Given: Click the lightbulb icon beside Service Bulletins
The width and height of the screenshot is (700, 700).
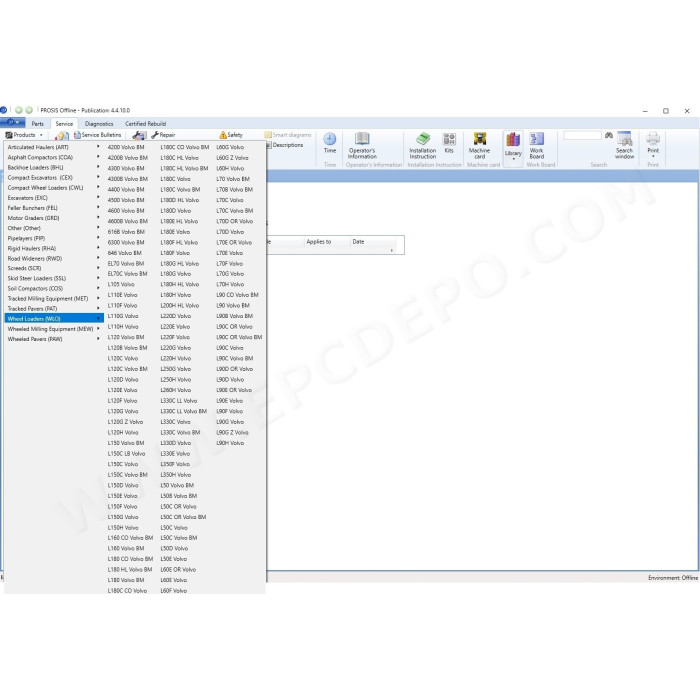Looking at the screenshot, I should pos(62,135).
